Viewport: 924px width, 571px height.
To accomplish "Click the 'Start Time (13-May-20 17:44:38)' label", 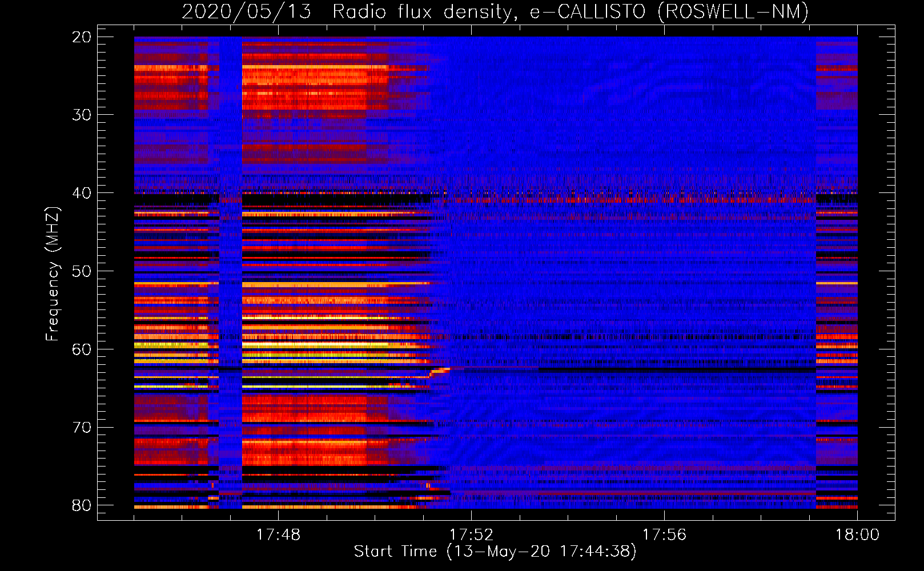I will (495, 552).
